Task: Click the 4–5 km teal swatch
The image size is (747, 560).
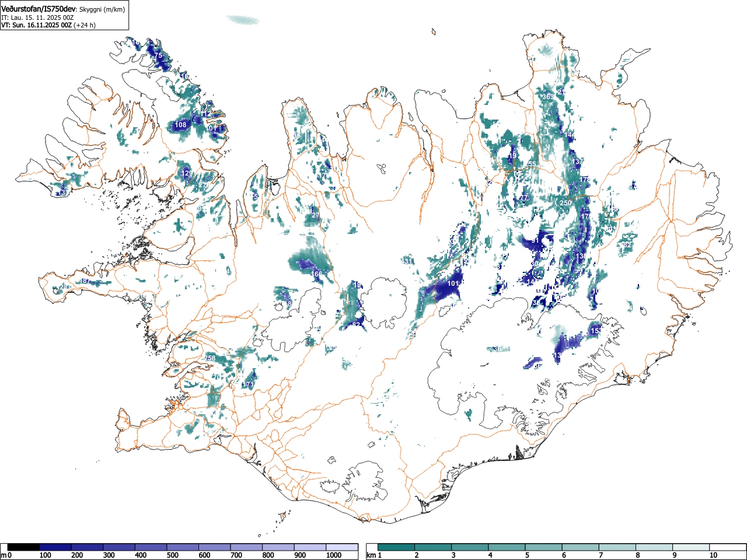Action: pyautogui.click(x=507, y=547)
